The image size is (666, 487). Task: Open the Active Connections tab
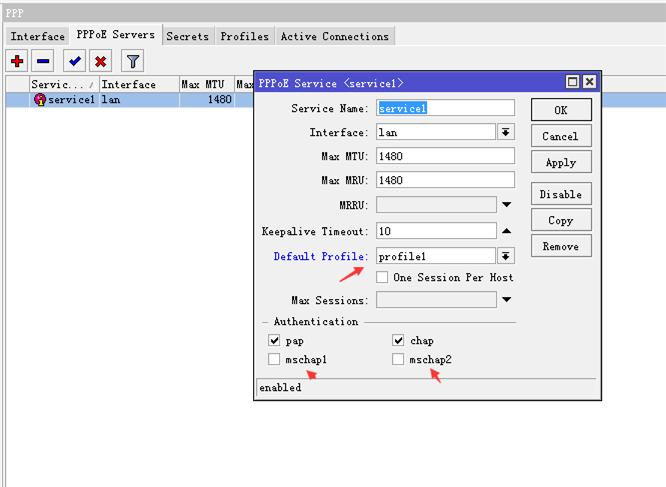pos(334,36)
